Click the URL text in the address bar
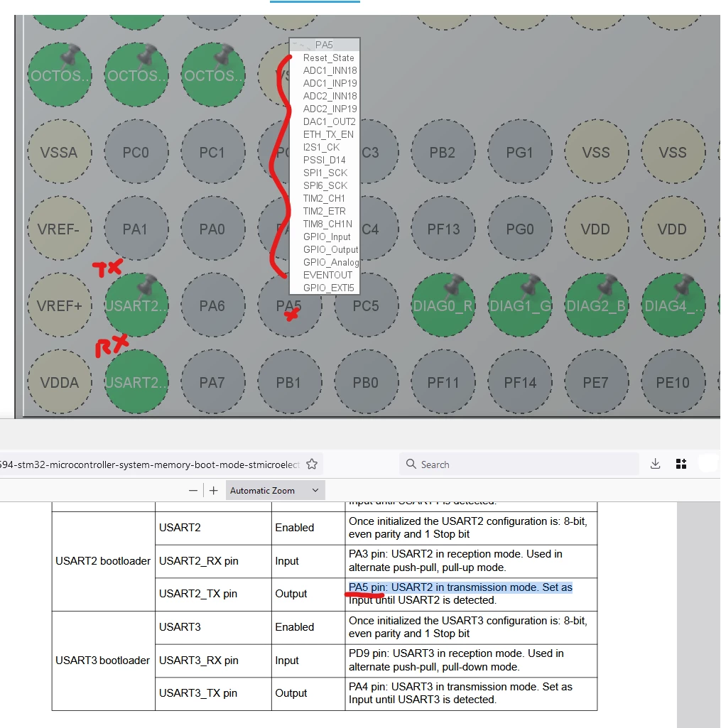The image size is (721, 728). pyautogui.click(x=149, y=464)
